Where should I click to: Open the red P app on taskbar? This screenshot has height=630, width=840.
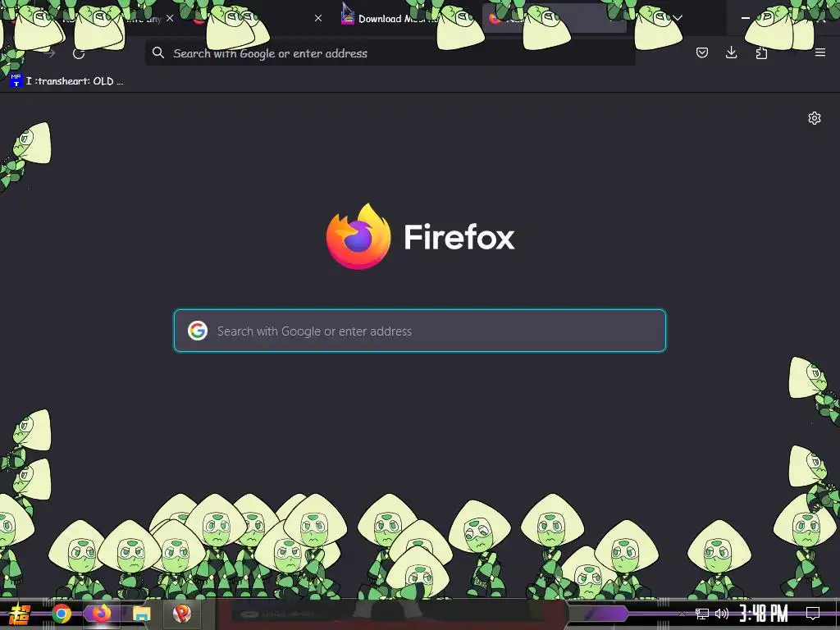pyautogui.click(x=182, y=614)
